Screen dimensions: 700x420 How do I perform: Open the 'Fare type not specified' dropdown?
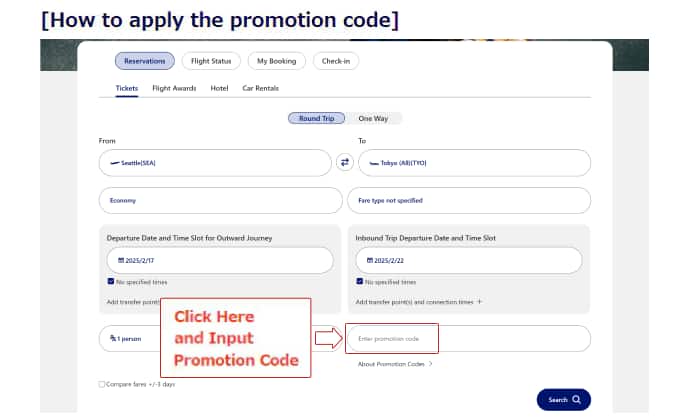(x=468, y=200)
